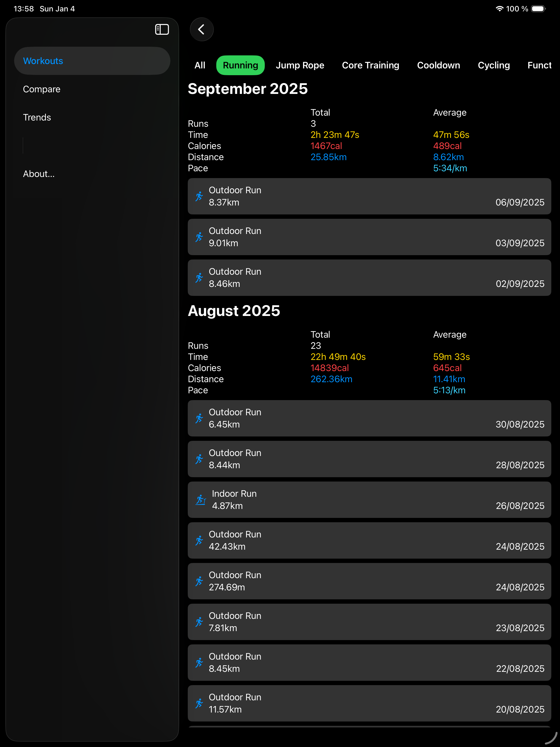
Task: Select Workouts in the sidebar
Action: pos(43,61)
